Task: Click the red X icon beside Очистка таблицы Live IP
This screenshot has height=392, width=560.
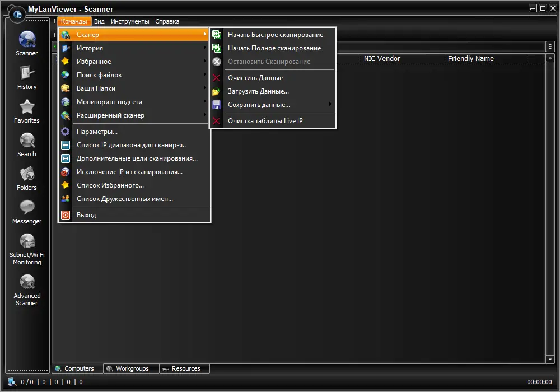Action: tap(216, 121)
